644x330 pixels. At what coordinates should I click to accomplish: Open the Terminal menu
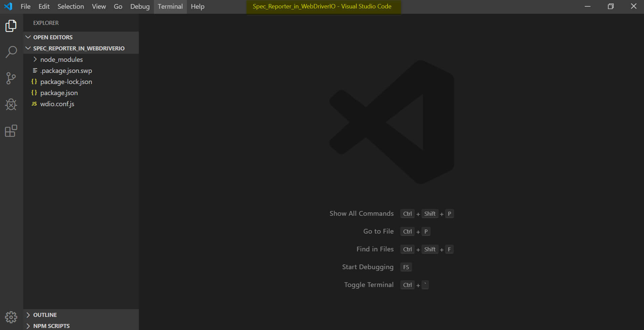[x=170, y=6]
